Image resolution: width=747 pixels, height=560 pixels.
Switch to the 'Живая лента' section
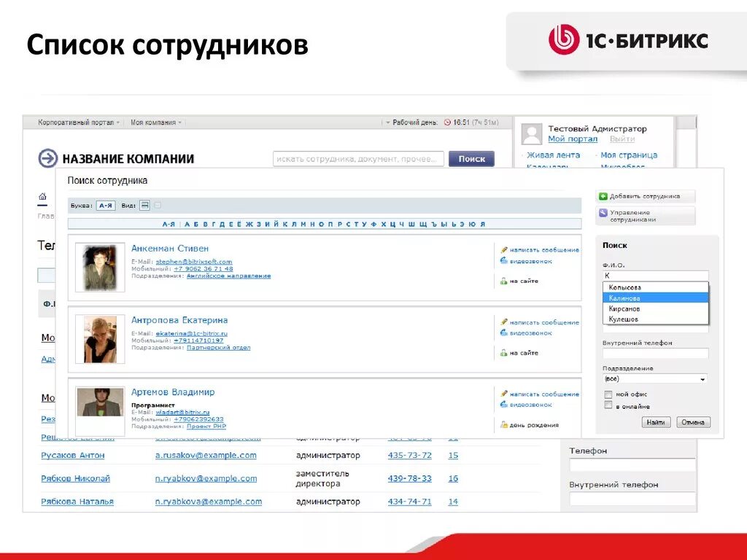click(x=554, y=155)
